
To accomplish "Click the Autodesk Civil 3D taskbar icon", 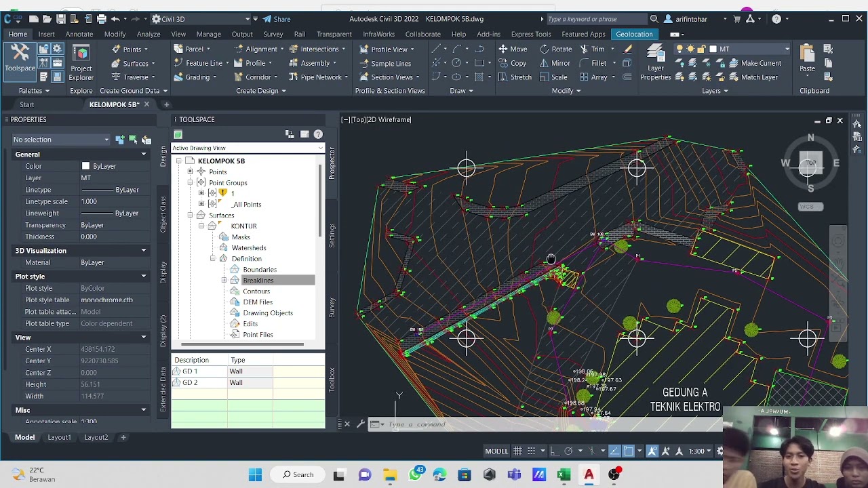I will pos(589,474).
